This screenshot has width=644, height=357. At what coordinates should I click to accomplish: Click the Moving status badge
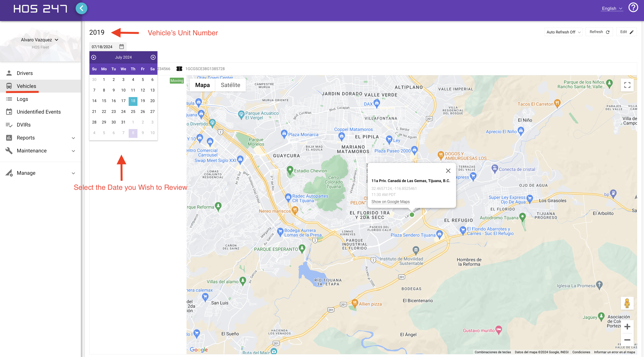[x=177, y=81]
